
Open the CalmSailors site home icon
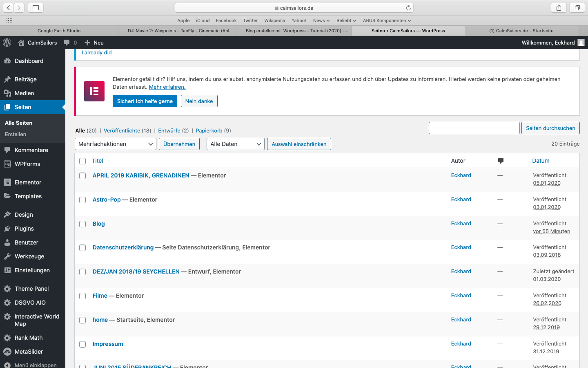(21, 43)
